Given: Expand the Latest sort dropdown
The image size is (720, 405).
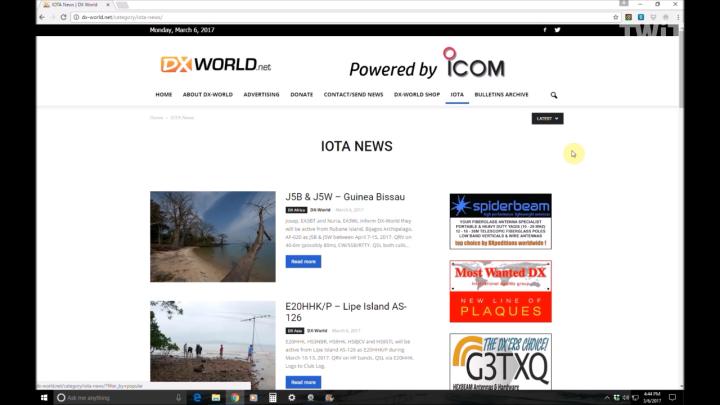Looking at the screenshot, I should click(547, 118).
